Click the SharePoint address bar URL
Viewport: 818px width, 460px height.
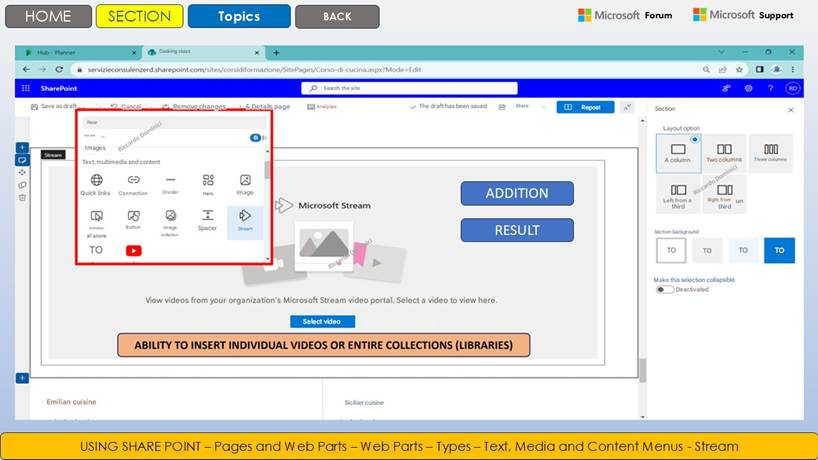254,69
